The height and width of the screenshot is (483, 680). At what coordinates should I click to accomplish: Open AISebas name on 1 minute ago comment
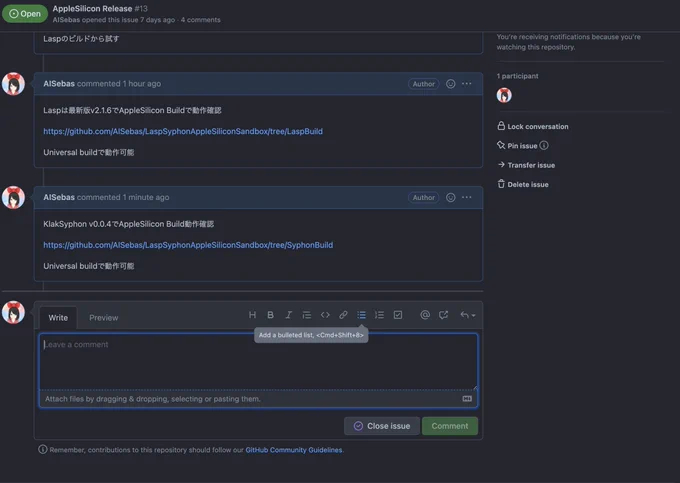coord(59,197)
